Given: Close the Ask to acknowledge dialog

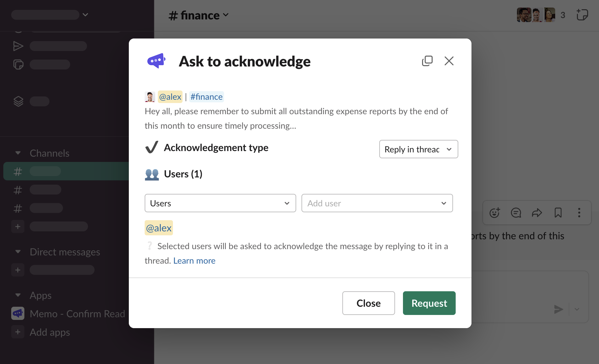Looking at the screenshot, I should [x=449, y=61].
